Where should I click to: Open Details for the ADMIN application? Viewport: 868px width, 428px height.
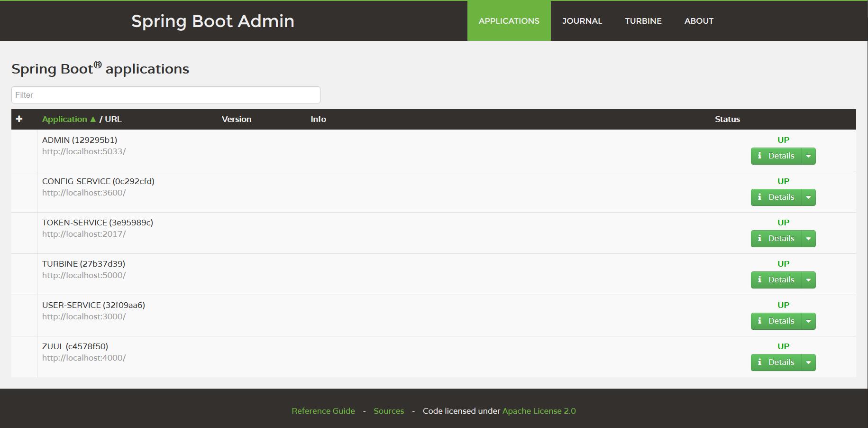(776, 156)
